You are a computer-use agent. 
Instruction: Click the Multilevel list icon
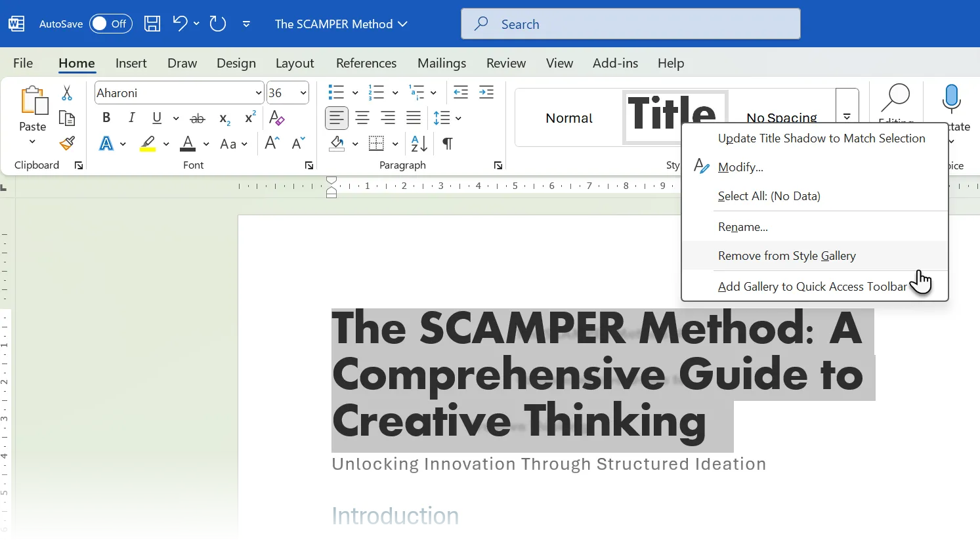(x=416, y=93)
